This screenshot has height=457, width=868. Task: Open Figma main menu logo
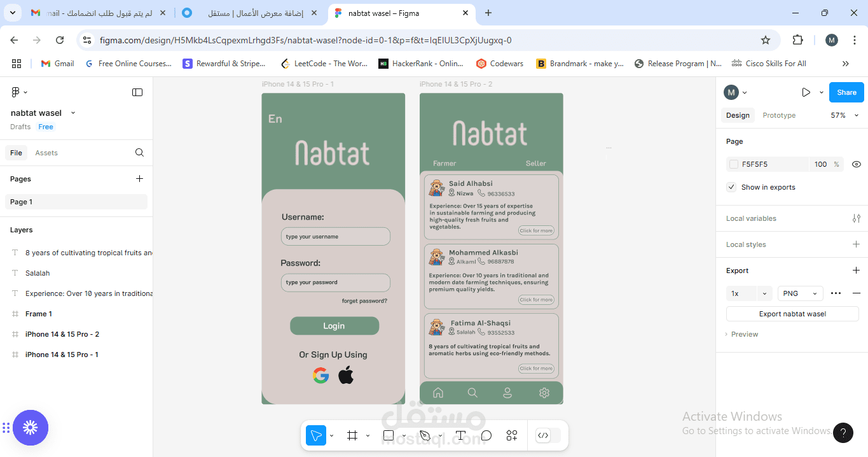pyautogui.click(x=16, y=92)
